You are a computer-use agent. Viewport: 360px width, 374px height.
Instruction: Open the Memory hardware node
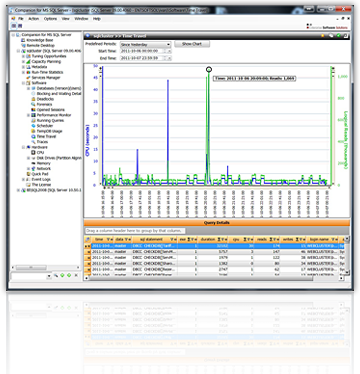[x=43, y=163]
